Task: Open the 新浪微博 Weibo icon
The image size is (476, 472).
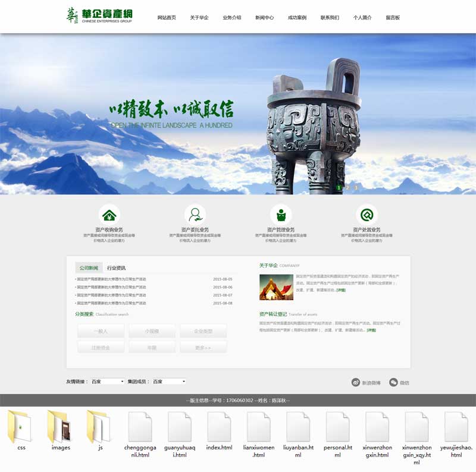Action: point(356,382)
